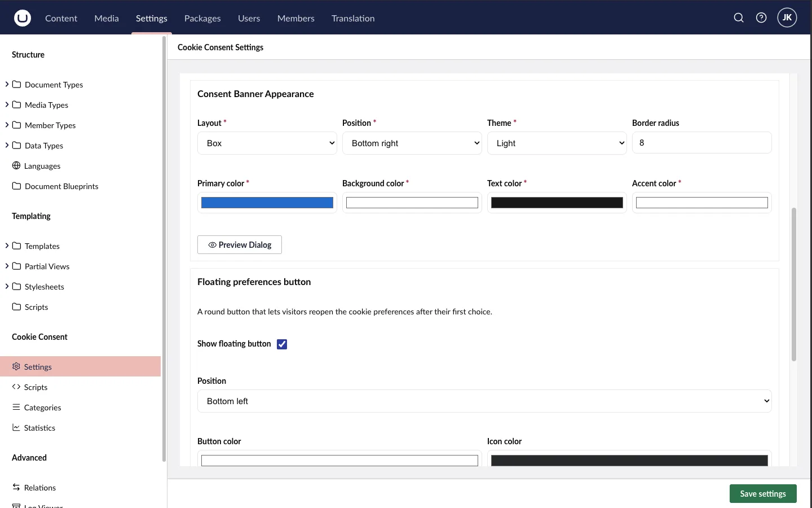The height and width of the screenshot is (508, 812).
Task: Go to the Packages section
Action: (x=202, y=18)
